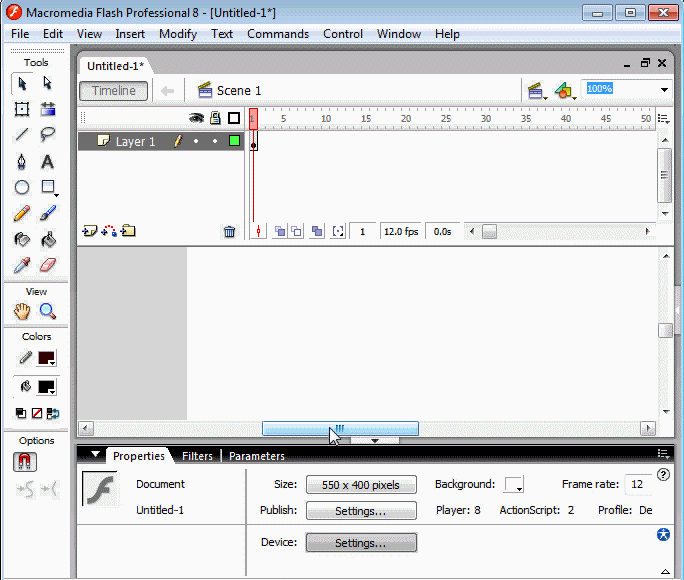This screenshot has width=684, height=580.
Task: Click the Add Motion Guide icon
Action: tap(109, 231)
